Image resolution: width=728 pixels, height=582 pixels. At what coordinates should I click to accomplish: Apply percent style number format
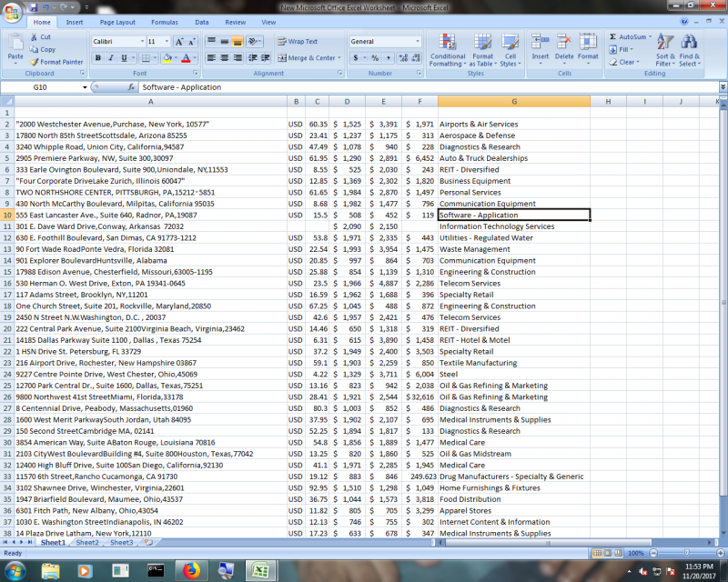pyautogui.click(x=375, y=57)
